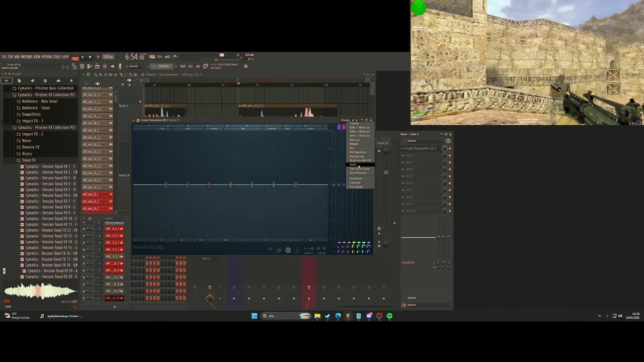This screenshot has width=644, height=362.
Task: Toggle Ctrl modifier button in toolbar
Action: point(190,66)
